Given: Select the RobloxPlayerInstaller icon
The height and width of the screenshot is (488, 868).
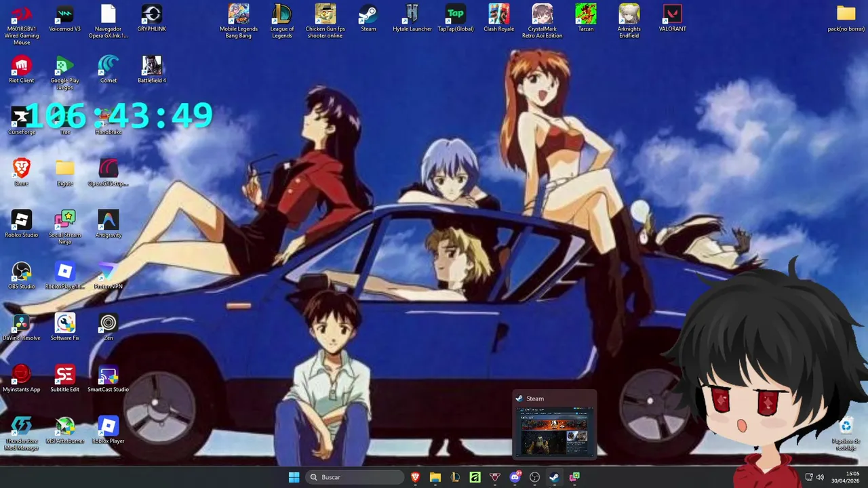Looking at the screenshot, I should pos(65,277).
